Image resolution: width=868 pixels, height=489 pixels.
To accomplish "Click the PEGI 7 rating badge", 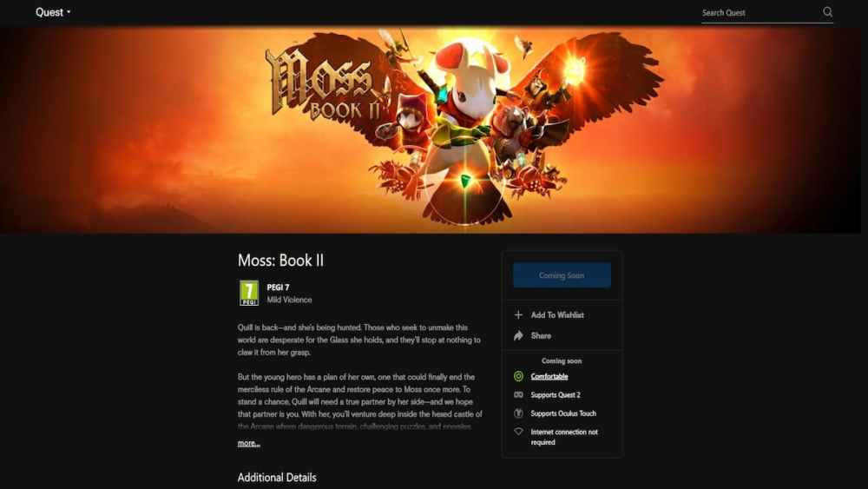I will tap(248, 293).
